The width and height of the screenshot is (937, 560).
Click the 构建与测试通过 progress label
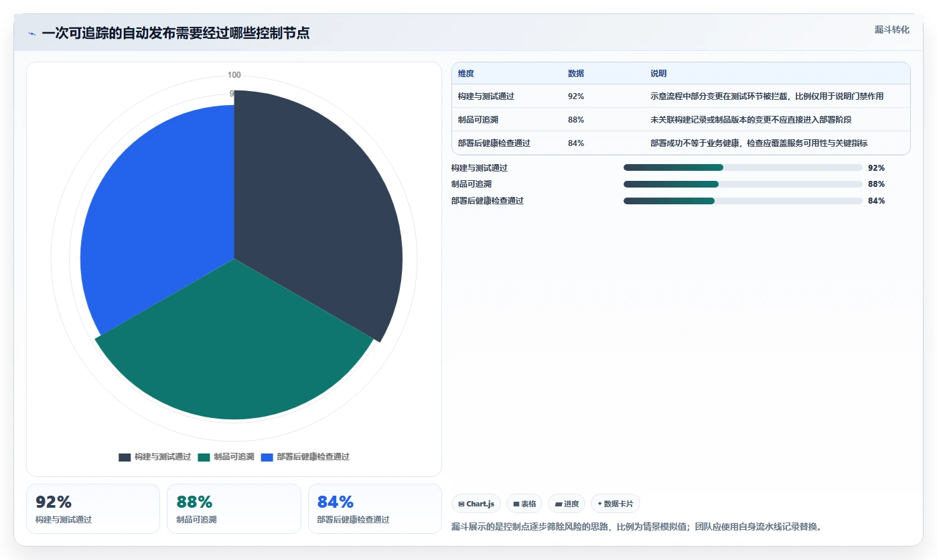click(480, 168)
